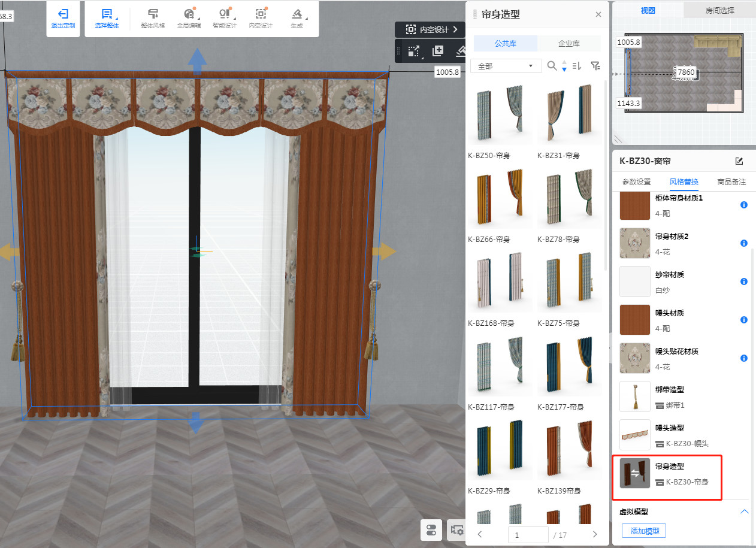The height and width of the screenshot is (548, 756).
Task: Click info icon for 幔头材质
Action: tap(744, 320)
